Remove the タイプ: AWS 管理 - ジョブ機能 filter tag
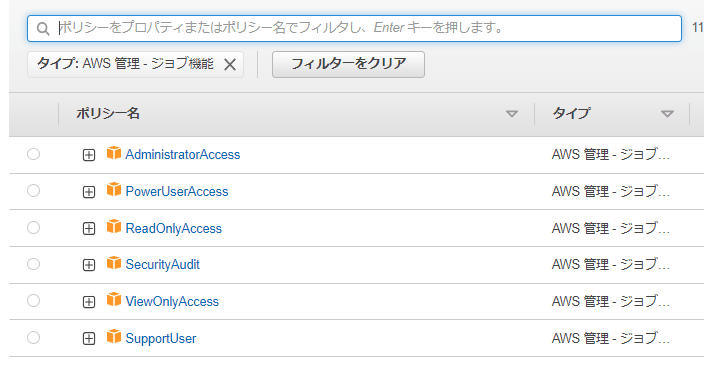The image size is (704, 365). click(x=230, y=65)
